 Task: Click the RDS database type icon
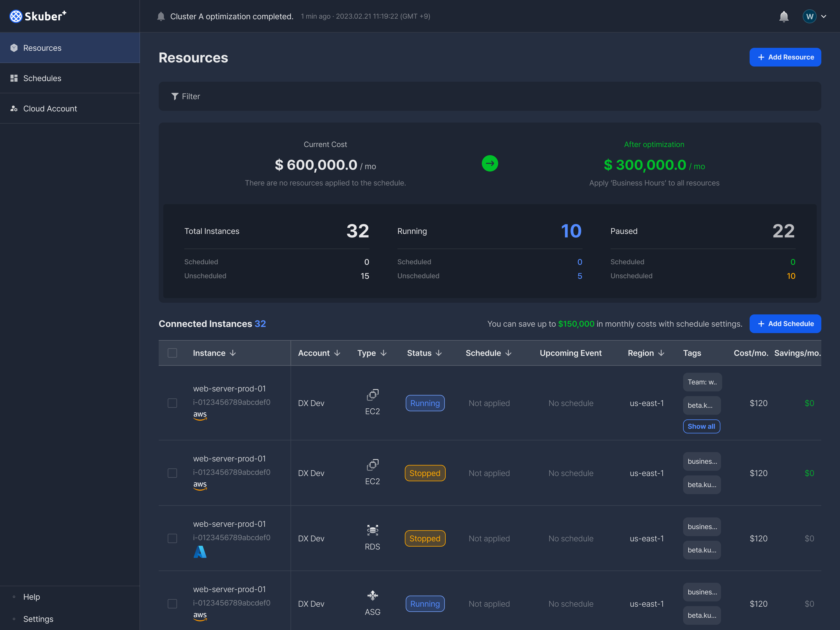click(372, 530)
